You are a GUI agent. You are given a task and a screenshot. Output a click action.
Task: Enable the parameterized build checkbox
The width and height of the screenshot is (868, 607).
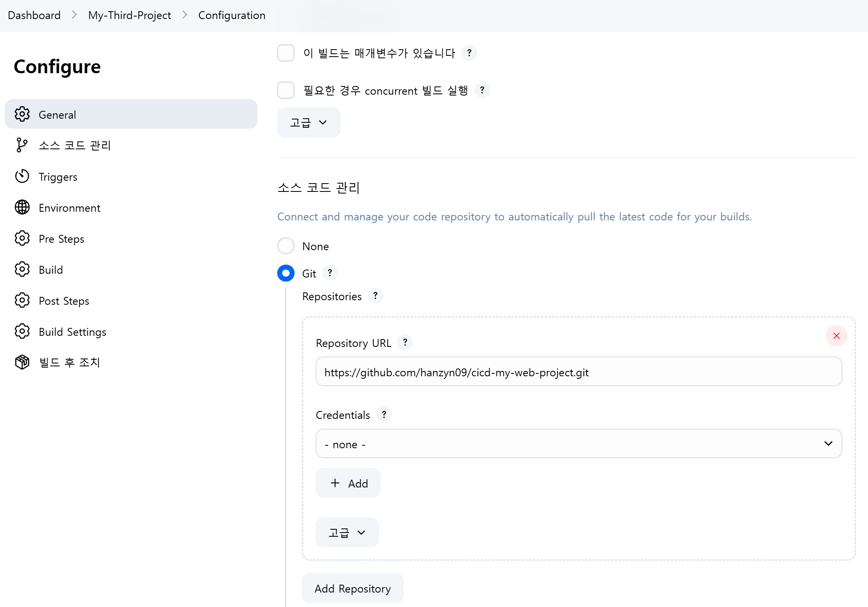286,53
